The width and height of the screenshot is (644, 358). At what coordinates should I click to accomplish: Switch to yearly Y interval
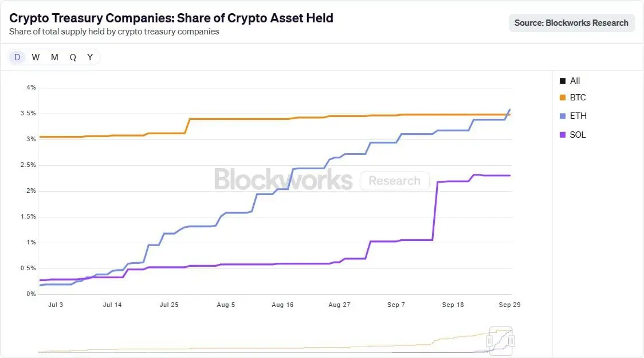click(90, 57)
